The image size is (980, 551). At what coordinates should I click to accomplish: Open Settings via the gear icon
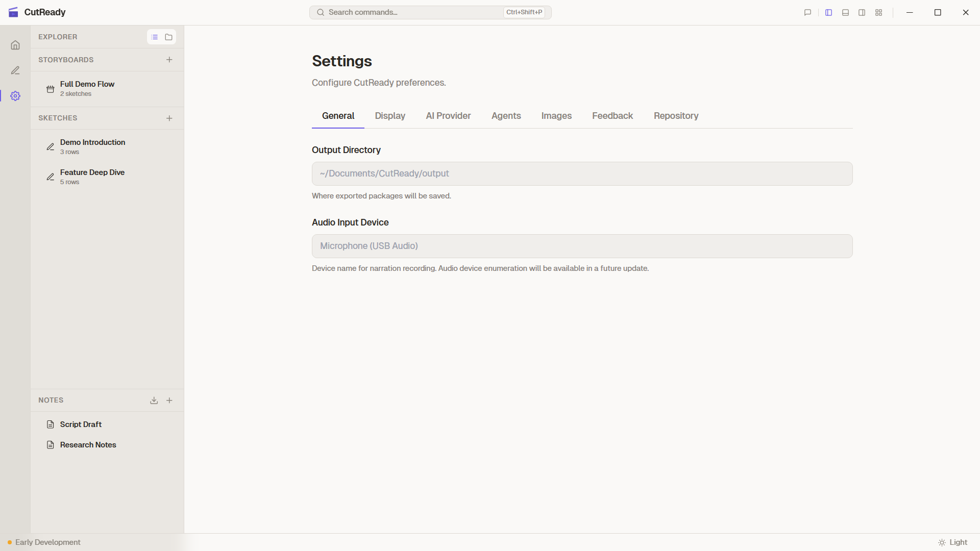[x=15, y=96]
